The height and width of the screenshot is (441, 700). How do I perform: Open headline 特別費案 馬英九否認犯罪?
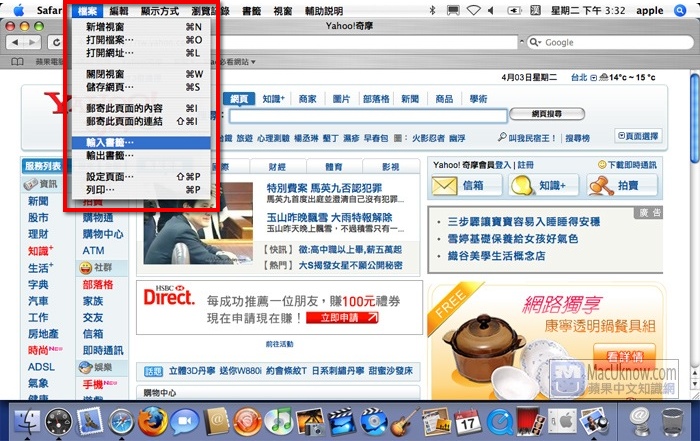tap(324, 188)
